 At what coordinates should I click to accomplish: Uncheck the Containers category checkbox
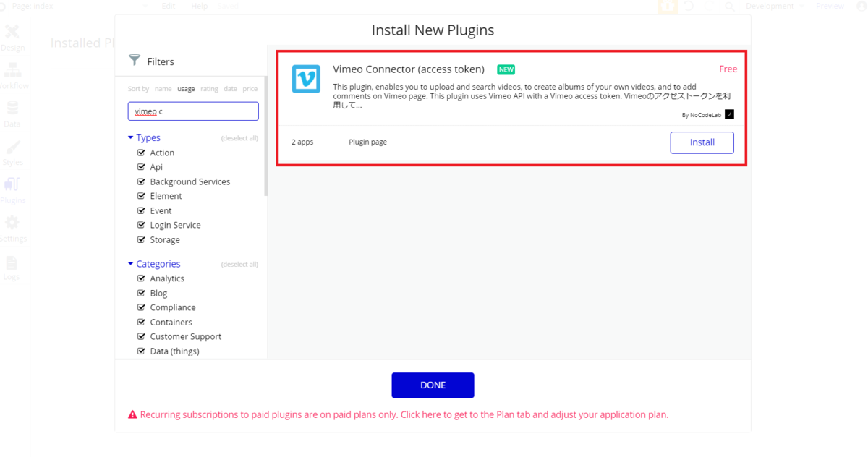tap(142, 322)
